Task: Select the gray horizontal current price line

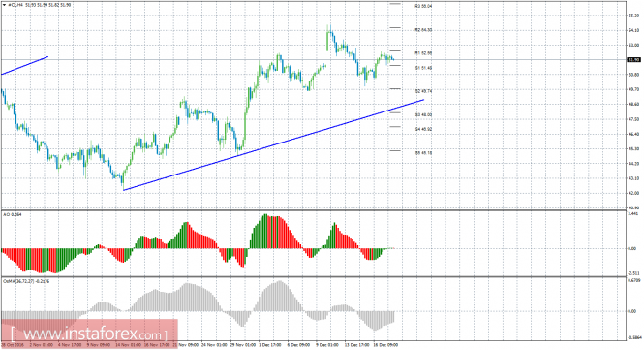Action: 314,60
